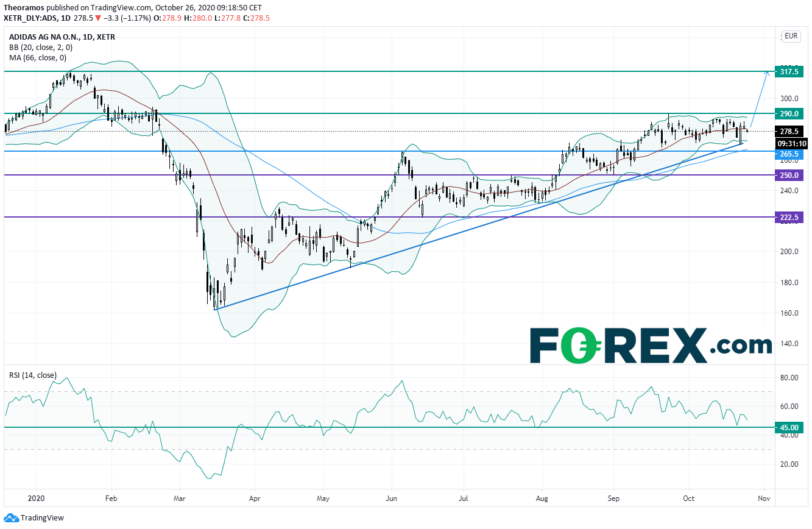Click the Oct label on the time axis

click(689, 498)
